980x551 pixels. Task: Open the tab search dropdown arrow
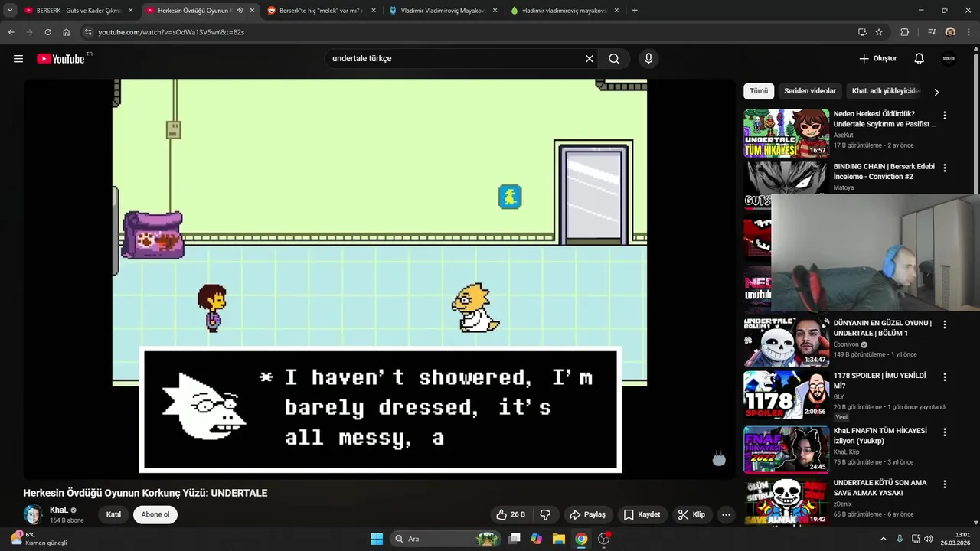point(9,11)
